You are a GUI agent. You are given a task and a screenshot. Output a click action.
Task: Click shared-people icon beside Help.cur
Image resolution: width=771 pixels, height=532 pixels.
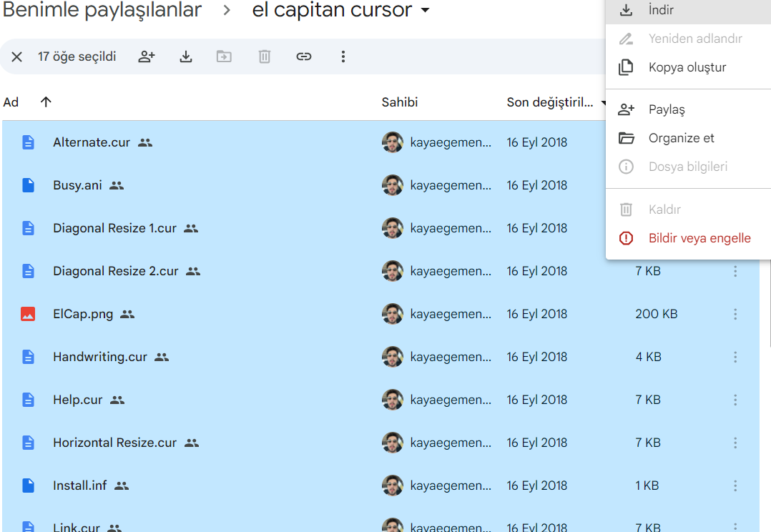[x=117, y=400]
